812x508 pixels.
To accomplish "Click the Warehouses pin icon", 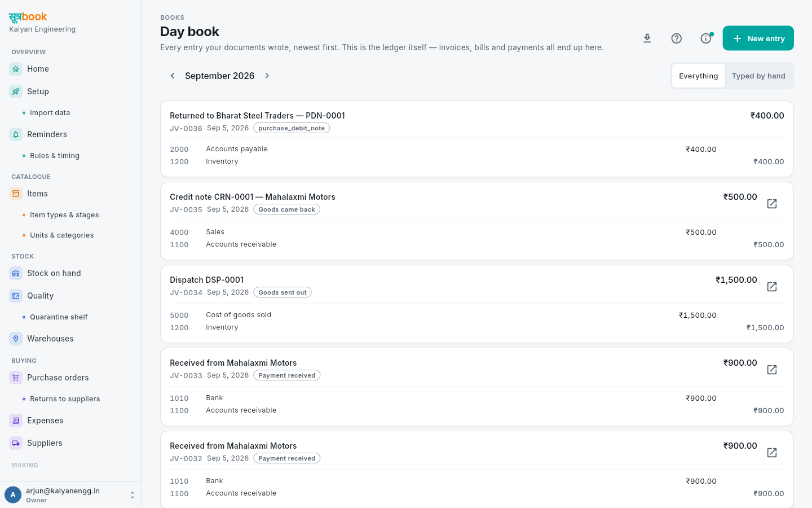I will (16, 339).
